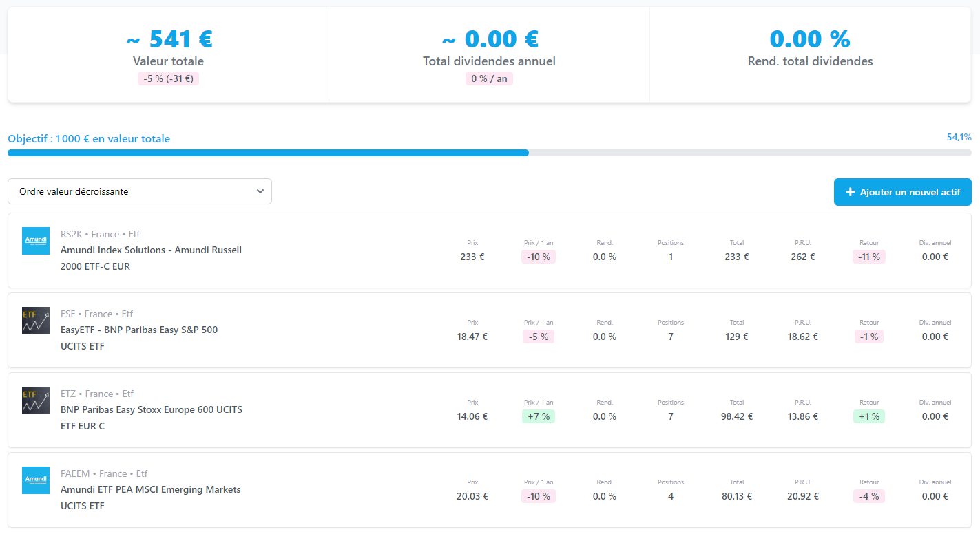Click the '-10 %' Prix / 1 an badge for PAEEM
The image size is (980, 534).
[539, 496]
